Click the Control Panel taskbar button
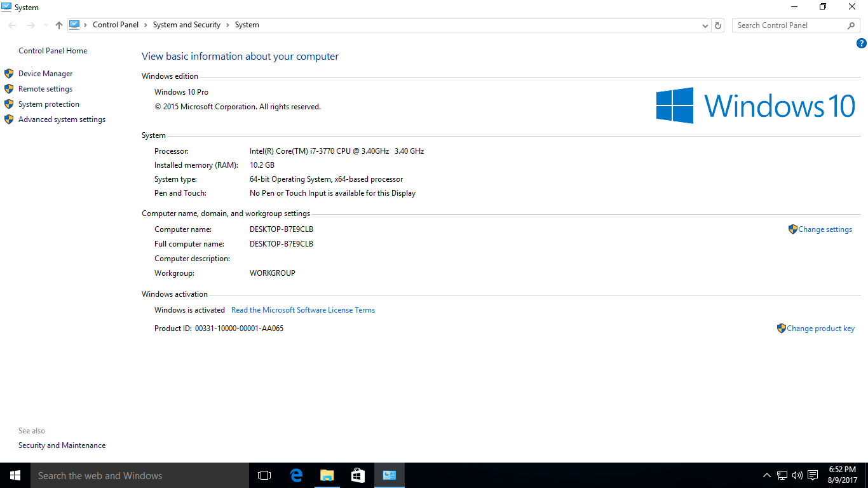The height and width of the screenshot is (488, 868). (x=390, y=475)
